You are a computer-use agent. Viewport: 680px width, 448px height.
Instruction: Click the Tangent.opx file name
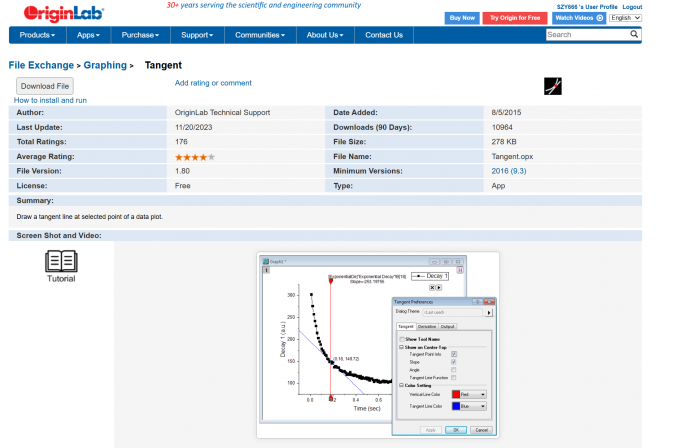(x=512, y=157)
